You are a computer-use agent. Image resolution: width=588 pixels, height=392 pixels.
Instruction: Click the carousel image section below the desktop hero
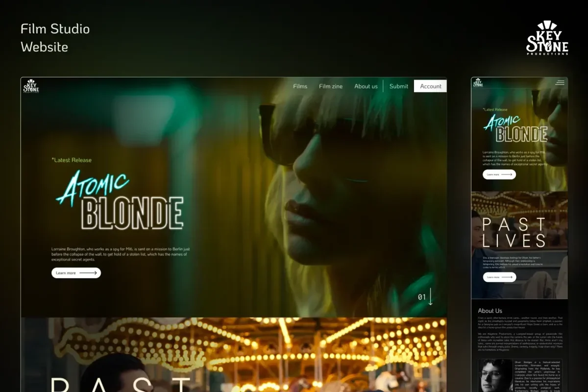[x=233, y=354]
